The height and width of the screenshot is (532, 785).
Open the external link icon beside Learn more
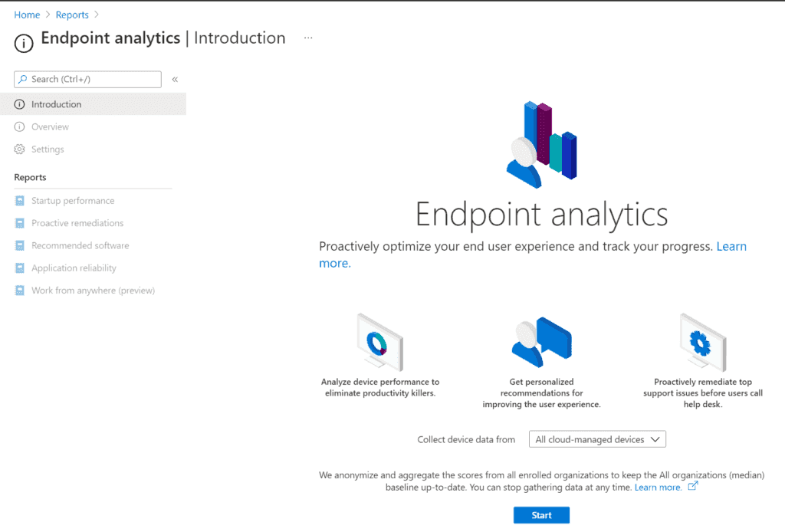click(x=692, y=486)
